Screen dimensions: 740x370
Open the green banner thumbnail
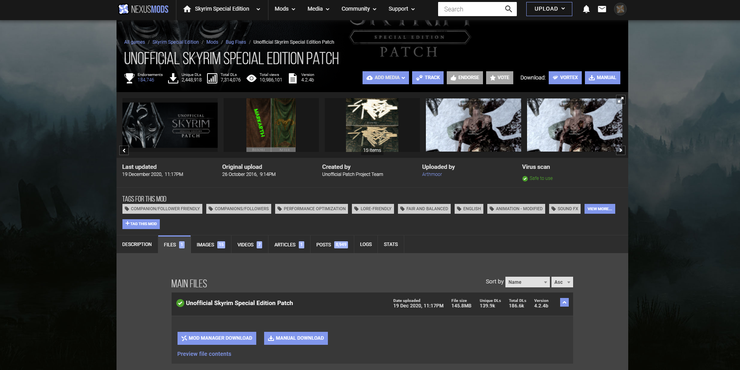271,125
